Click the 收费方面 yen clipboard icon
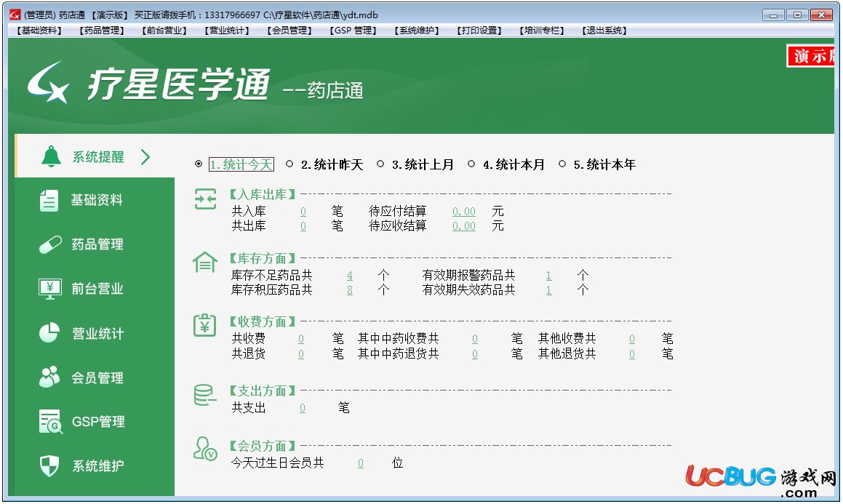 205,325
